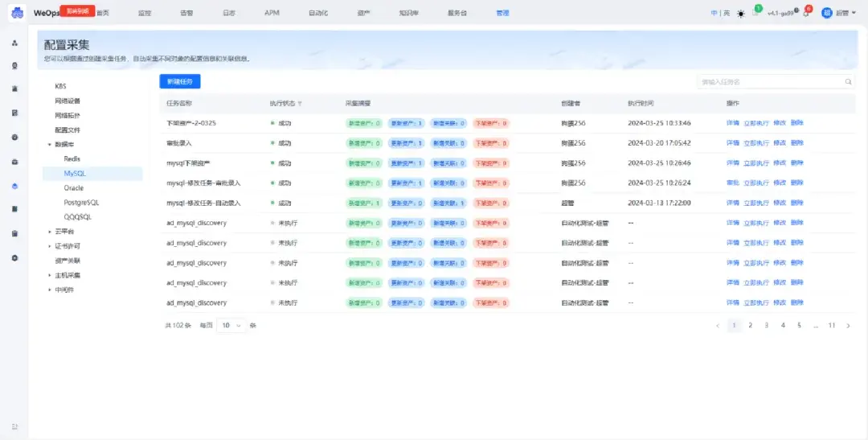Select 网络设备 in the left tree
This screenshot has width=868, height=440.
68,101
